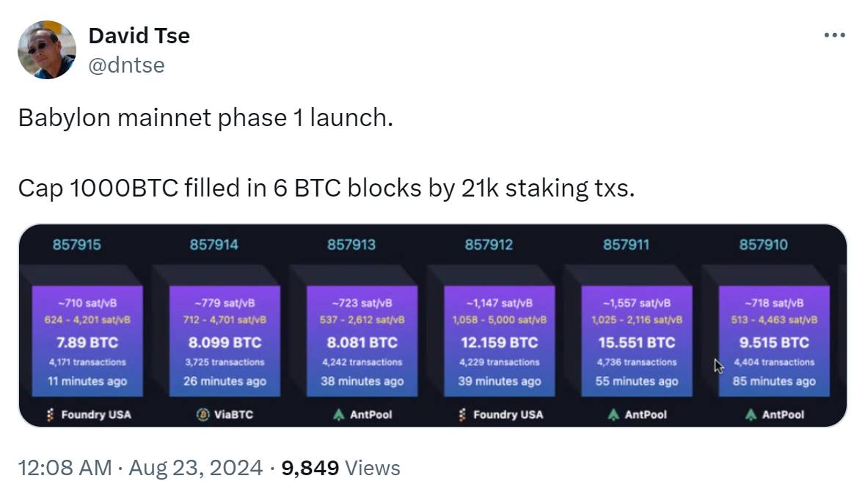This screenshot has height=495, width=868.
Task: Select block number 857914
Action: pyautogui.click(x=214, y=245)
